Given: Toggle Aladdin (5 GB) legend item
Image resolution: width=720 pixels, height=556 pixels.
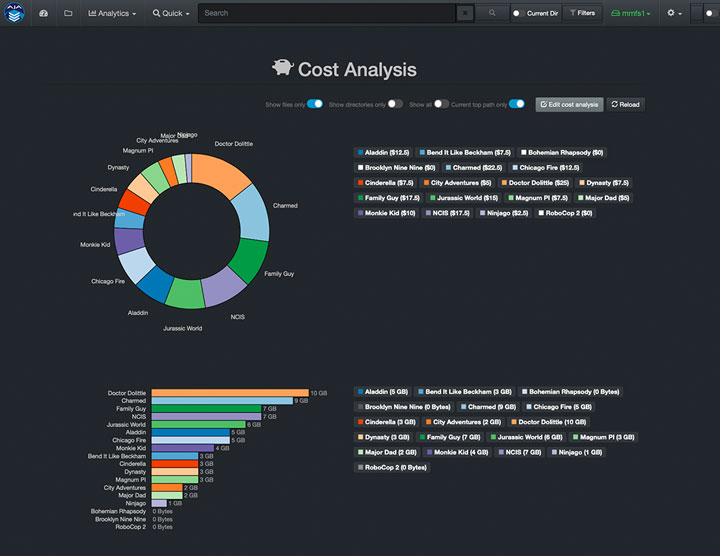Looking at the screenshot, I should [x=382, y=392].
